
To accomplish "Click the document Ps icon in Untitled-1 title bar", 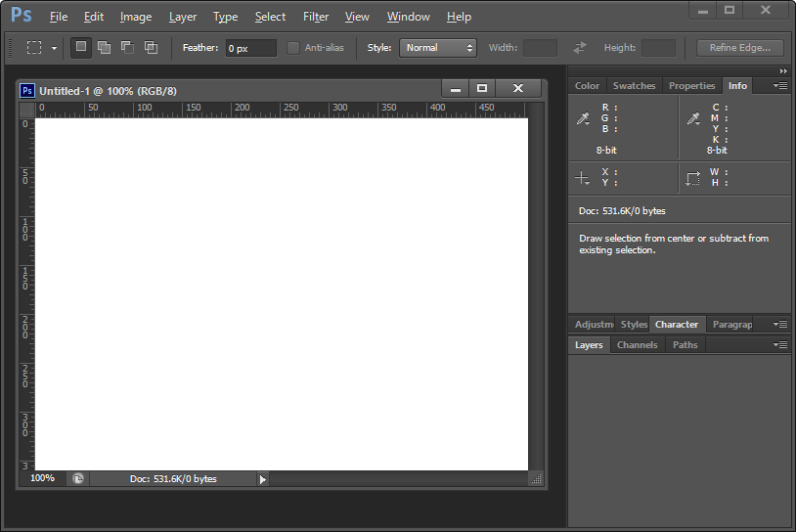I will [27, 91].
